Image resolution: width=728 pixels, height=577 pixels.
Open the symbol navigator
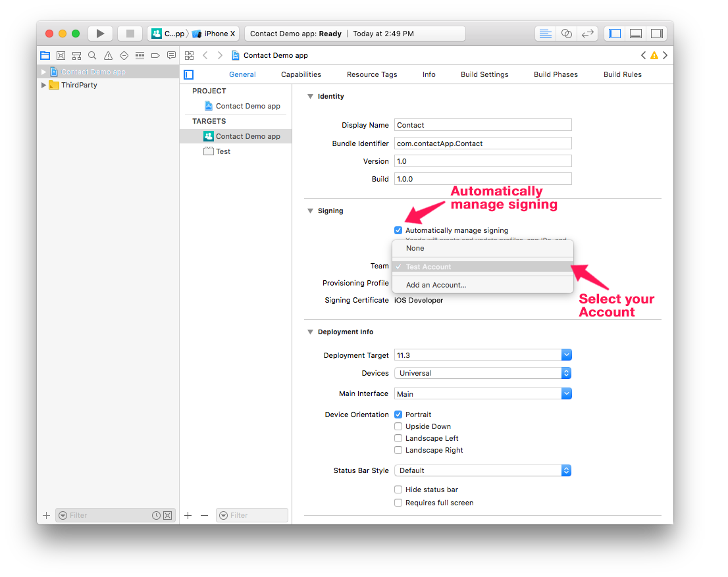[x=76, y=56]
